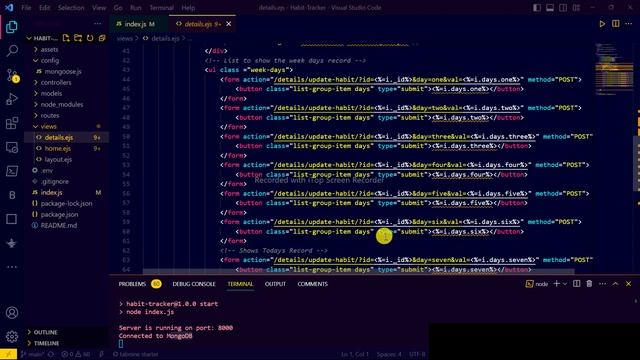The width and height of the screenshot is (640, 360).
Task: Click errors and warnings count in status bar
Action: 76,354
